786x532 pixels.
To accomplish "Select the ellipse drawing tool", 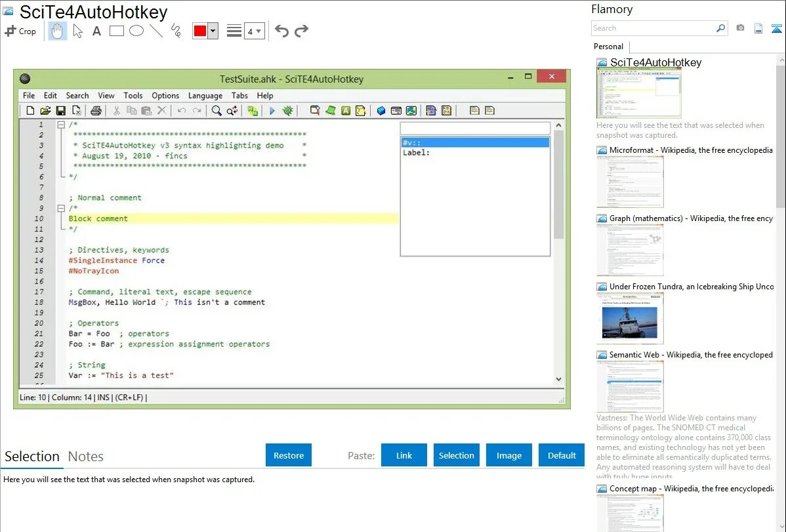I will pos(136,31).
